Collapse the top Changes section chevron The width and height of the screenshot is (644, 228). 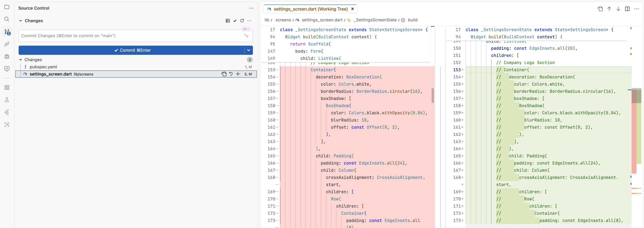pyautogui.click(x=21, y=21)
